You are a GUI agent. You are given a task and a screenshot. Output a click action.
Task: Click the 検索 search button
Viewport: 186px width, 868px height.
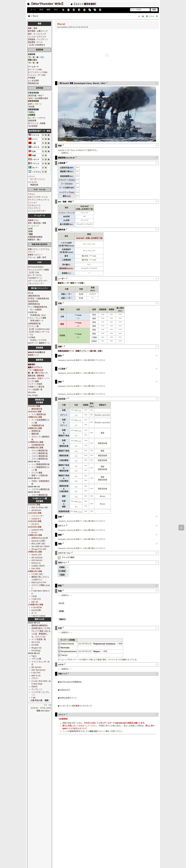click(x=154, y=10)
